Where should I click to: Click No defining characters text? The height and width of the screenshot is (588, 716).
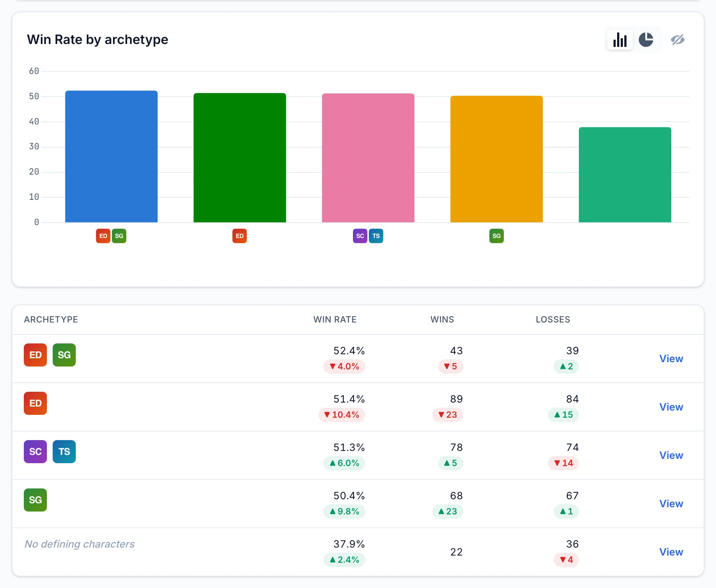79,544
